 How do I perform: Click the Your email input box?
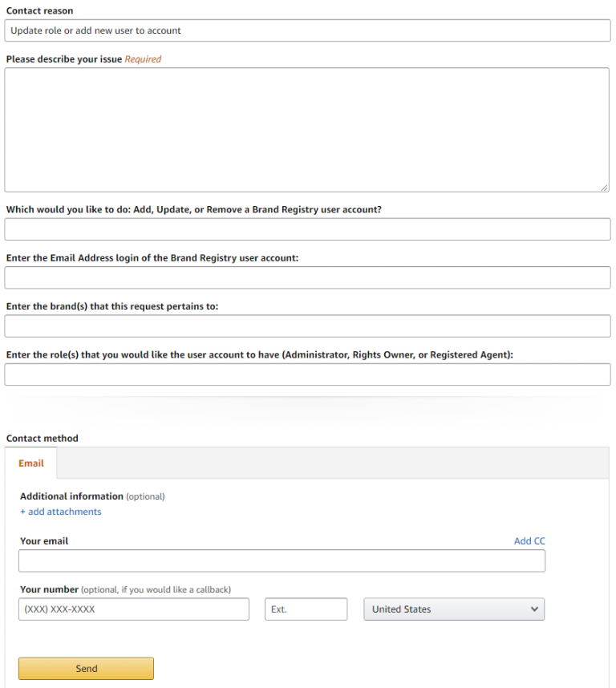[282, 561]
